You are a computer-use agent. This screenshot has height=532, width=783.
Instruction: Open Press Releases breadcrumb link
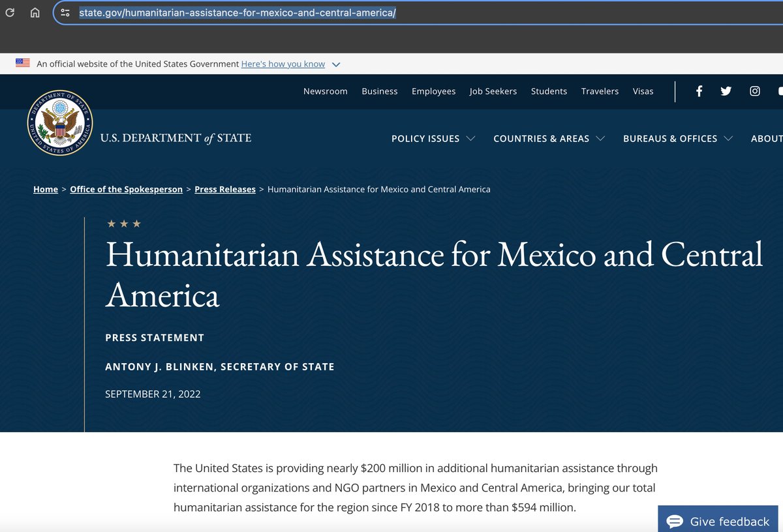click(225, 189)
